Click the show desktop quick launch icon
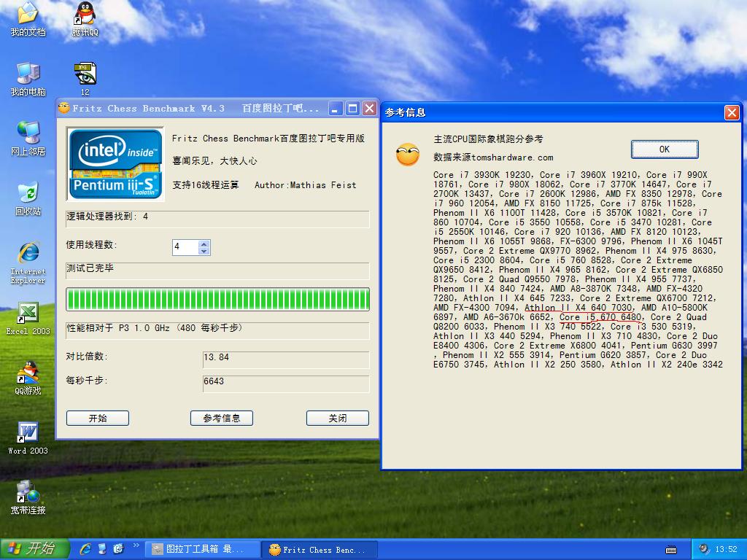This screenshot has width=747, height=560. pos(102,549)
